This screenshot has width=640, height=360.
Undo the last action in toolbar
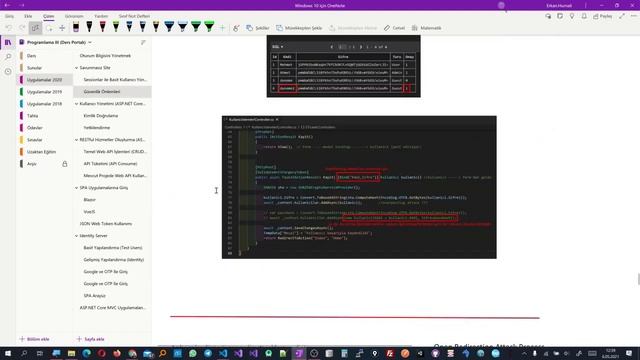9,28
